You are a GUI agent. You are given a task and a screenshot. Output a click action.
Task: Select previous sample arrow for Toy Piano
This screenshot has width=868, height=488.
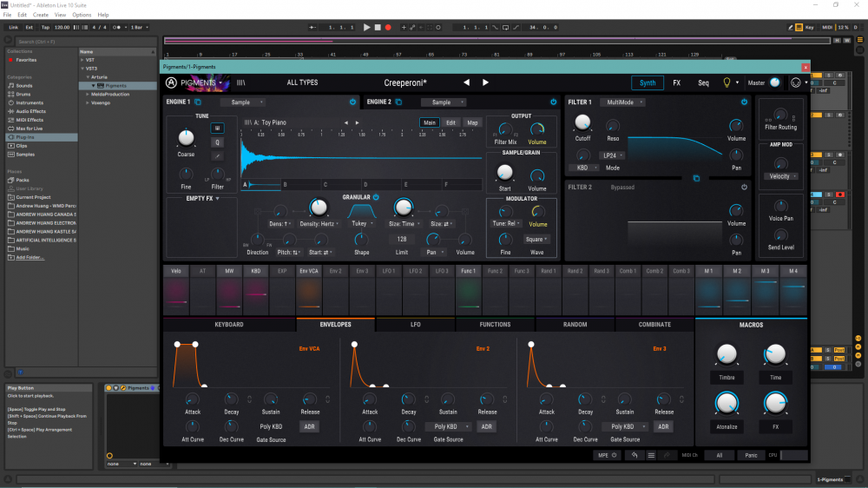tap(346, 123)
